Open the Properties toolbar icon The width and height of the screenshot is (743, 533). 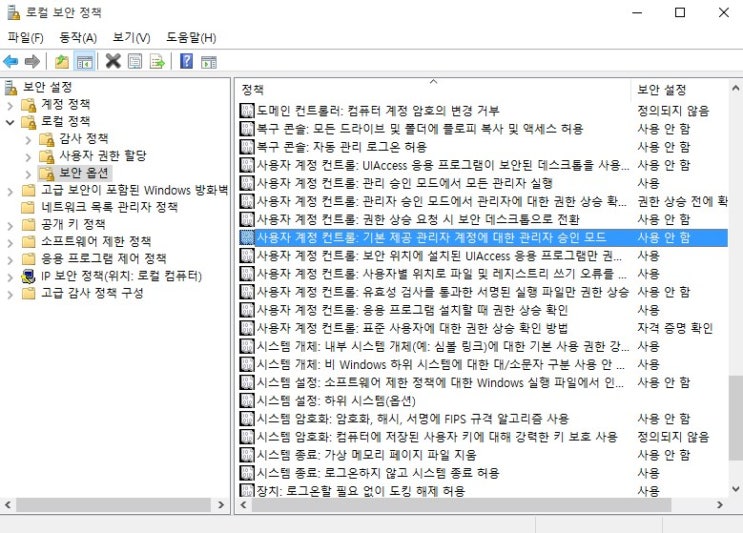pyautogui.click(x=135, y=62)
